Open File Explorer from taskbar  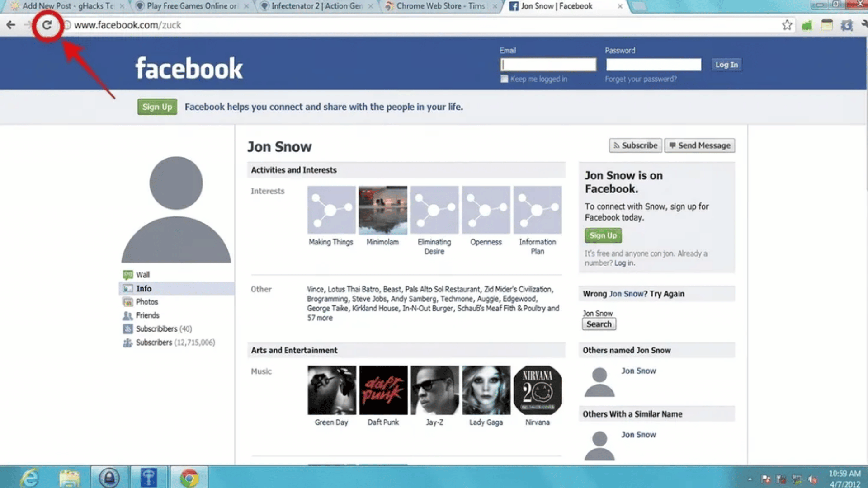tap(69, 478)
